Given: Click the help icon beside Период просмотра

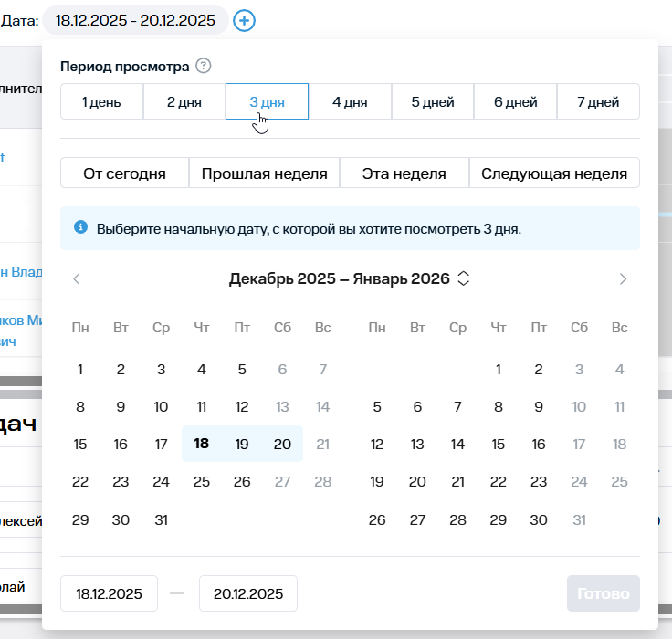Looking at the screenshot, I should [x=204, y=66].
